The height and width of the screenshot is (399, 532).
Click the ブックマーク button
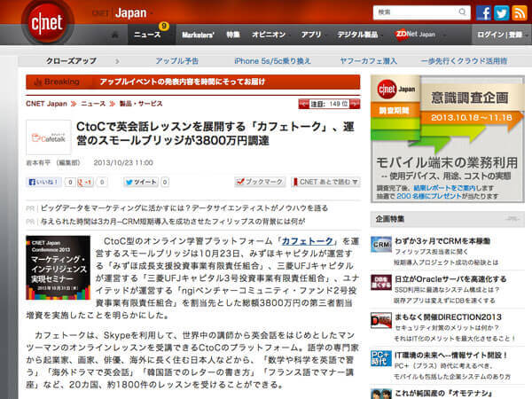point(260,182)
